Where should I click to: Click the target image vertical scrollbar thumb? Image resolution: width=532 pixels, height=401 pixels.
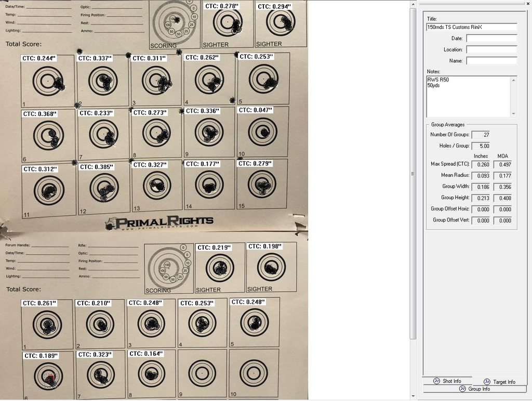coord(413,173)
